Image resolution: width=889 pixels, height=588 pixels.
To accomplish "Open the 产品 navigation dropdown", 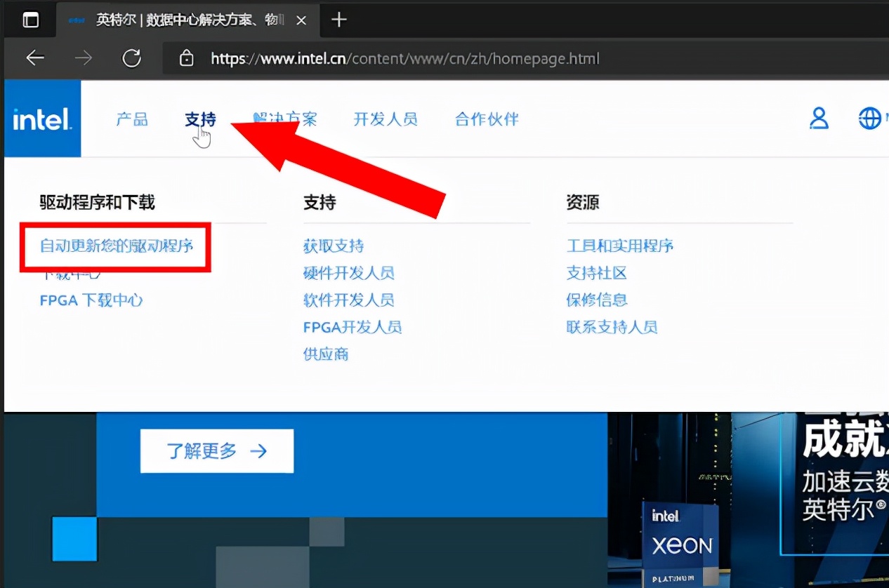I will [x=131, y=119].
